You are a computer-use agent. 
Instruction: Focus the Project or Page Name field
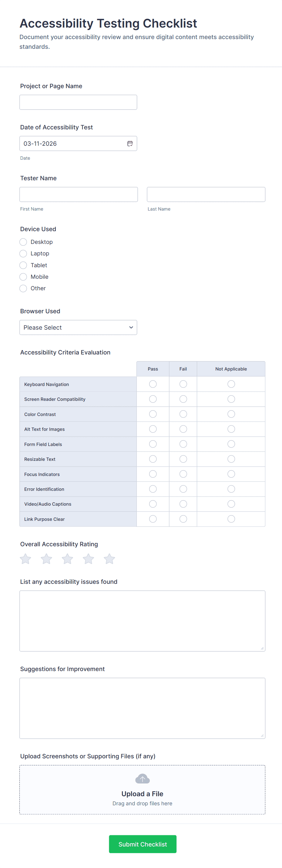coord(78,102)
